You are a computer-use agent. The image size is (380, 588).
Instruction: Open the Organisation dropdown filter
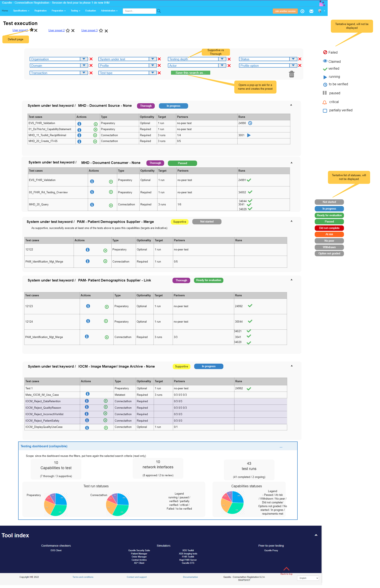click(x=59, y=59)
